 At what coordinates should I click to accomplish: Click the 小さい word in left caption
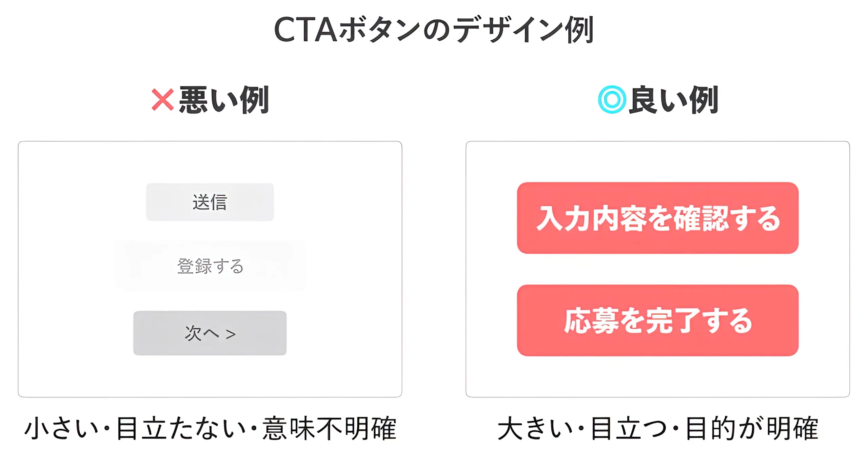pos(61,429)
